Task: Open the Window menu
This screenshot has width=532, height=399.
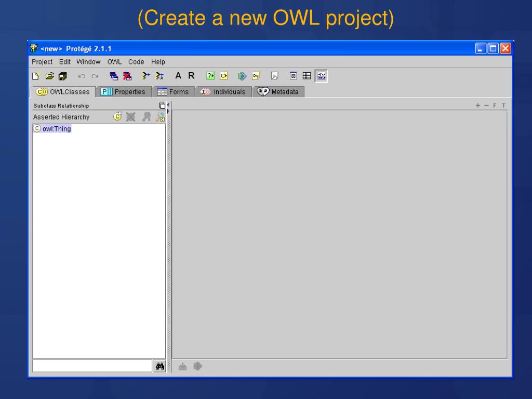Action: click(x=88, y=62)
